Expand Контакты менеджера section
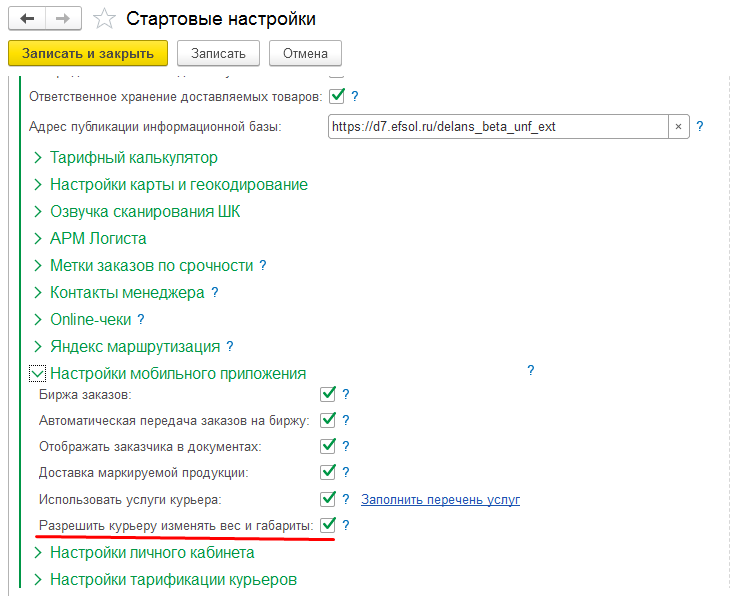This screenshot has width=731, height=596. tap(38, 292)
